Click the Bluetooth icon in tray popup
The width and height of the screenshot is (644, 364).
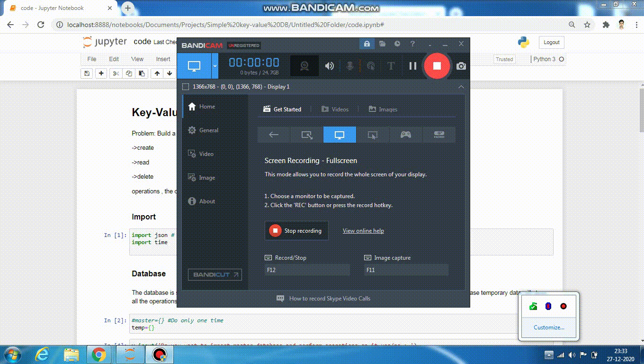click(548, 306)
